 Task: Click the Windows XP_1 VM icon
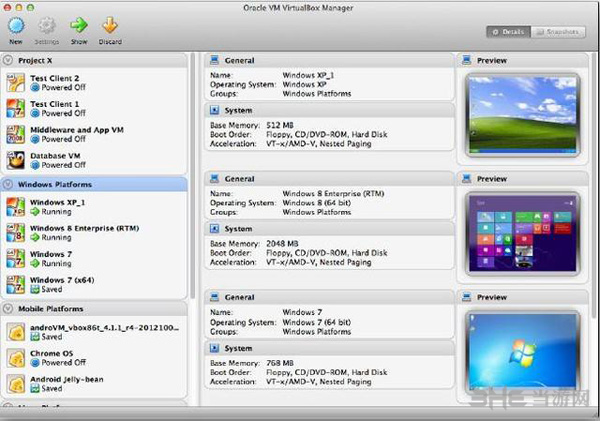point(16,207)
